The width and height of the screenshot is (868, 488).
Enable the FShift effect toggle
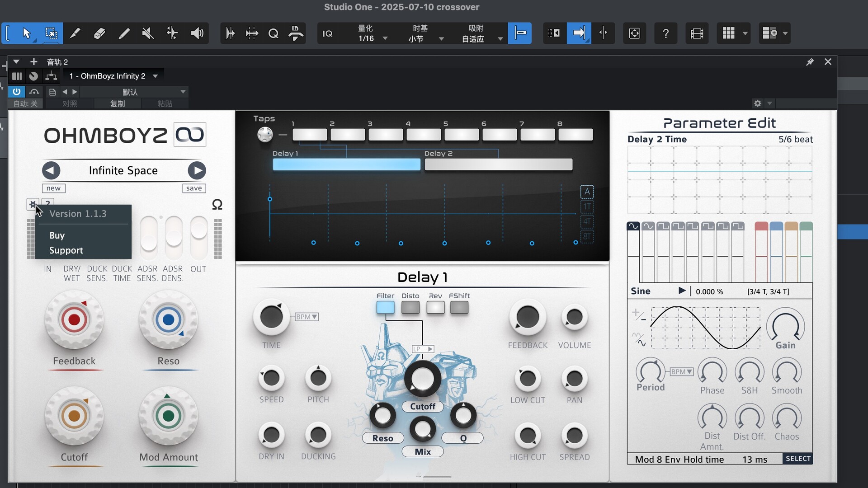click(x=459, y=308)
